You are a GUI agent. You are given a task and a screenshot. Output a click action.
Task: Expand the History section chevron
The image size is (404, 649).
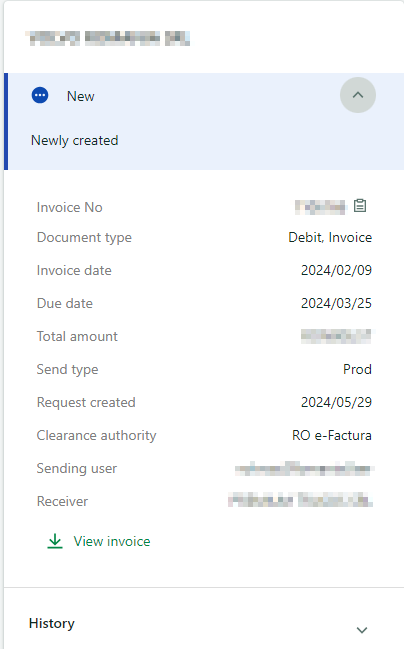point(362,630)
